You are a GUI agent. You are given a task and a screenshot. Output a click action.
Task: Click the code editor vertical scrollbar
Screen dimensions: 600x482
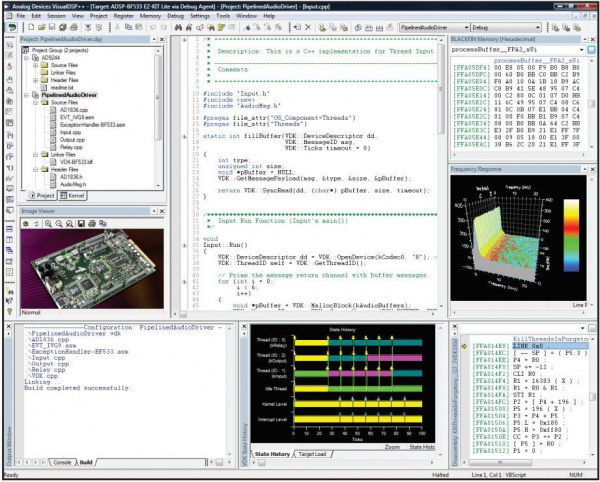tap(441, 89)
